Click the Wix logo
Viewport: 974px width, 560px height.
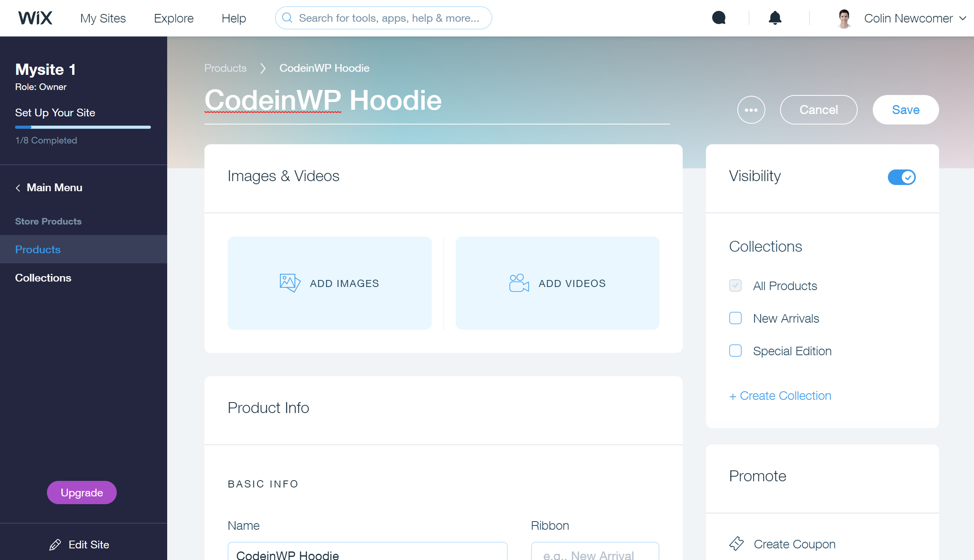pos(35,17)
